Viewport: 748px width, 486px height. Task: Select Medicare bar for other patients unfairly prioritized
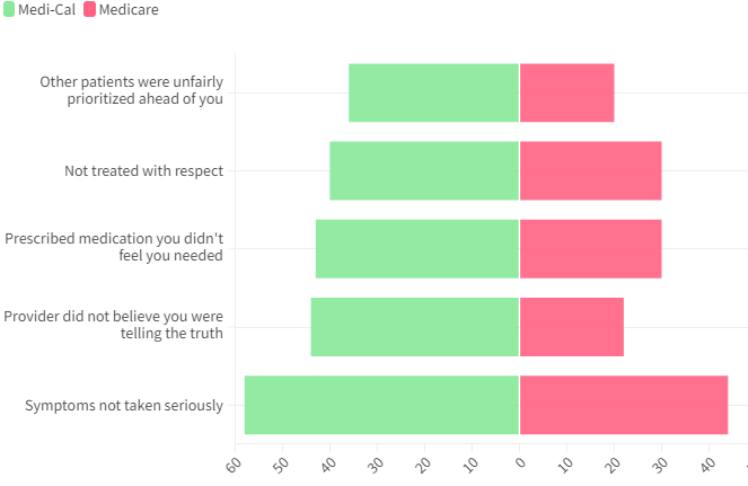click(566, 93)
